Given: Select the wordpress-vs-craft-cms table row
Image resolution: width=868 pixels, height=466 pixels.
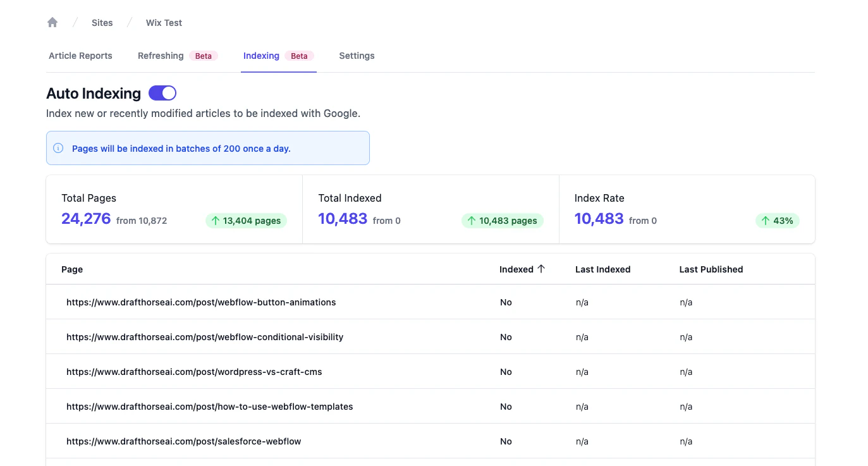Looking at the screenshot, I should [195, 372].
